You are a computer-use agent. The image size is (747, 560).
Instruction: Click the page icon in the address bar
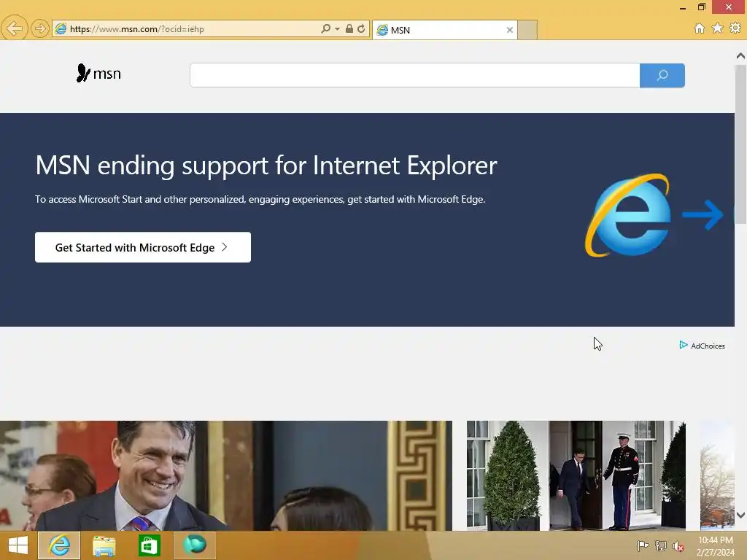(61, 28)
